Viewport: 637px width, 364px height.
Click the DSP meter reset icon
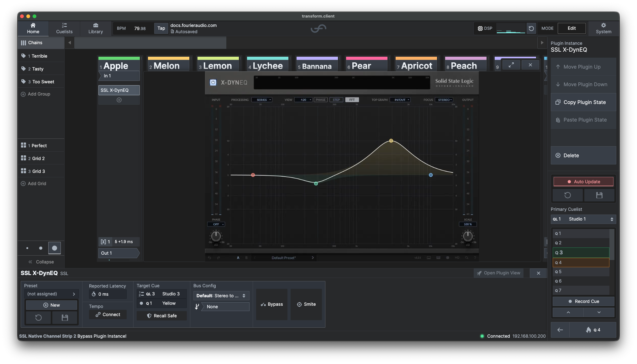531,29
